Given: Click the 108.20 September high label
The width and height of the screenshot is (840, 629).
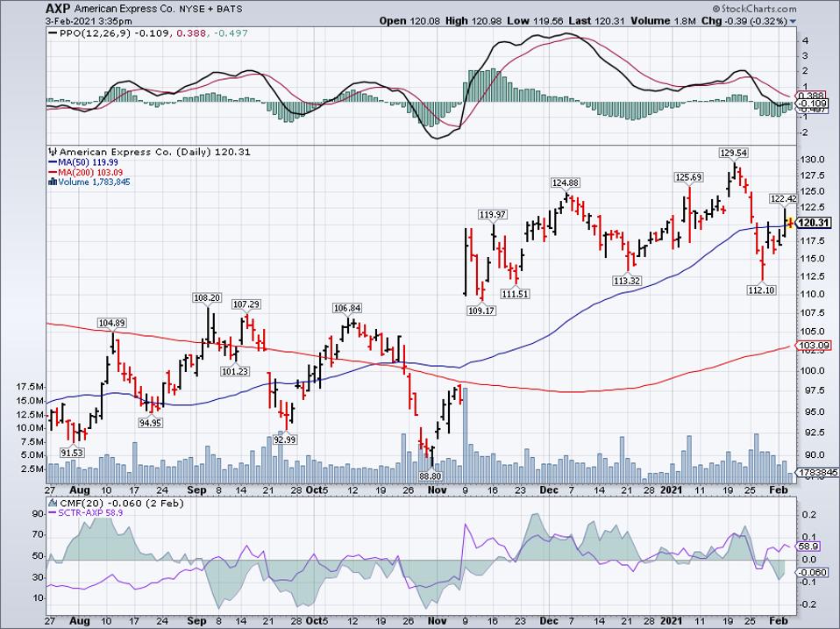Looking at the screenshot, I should click(x=207, y=298).
